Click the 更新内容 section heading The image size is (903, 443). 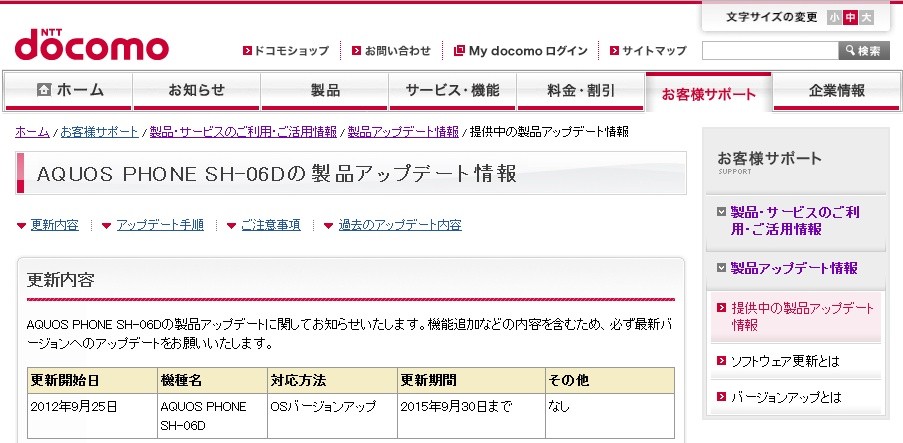click(60, 281)
